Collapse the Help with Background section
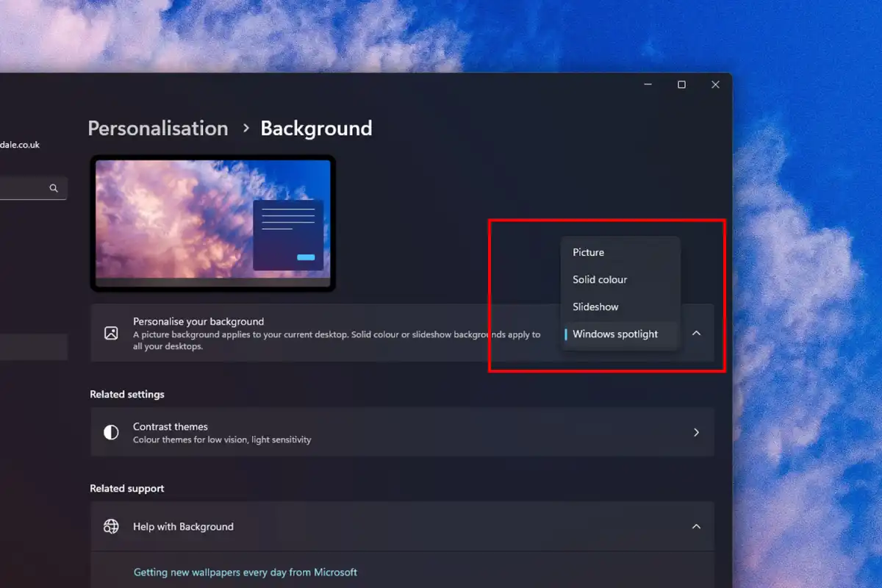Image resolution: width=882 pixels, height=588 pixels. 696,526
